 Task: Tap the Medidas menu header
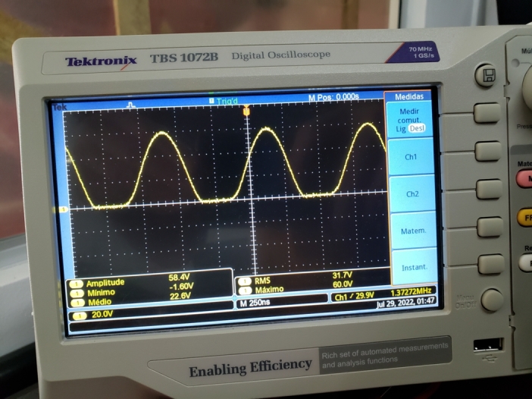(x=408, y=97)
